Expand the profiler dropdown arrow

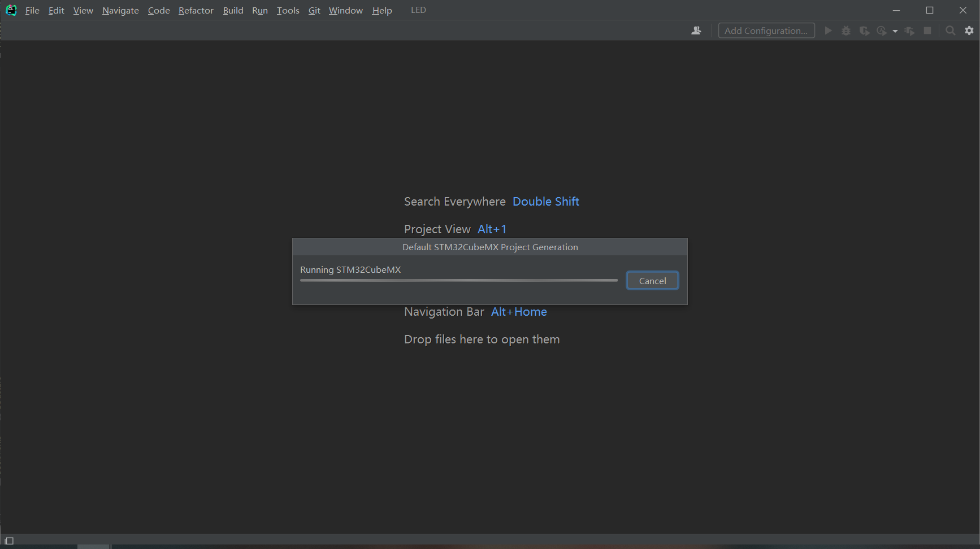point(895,31)
